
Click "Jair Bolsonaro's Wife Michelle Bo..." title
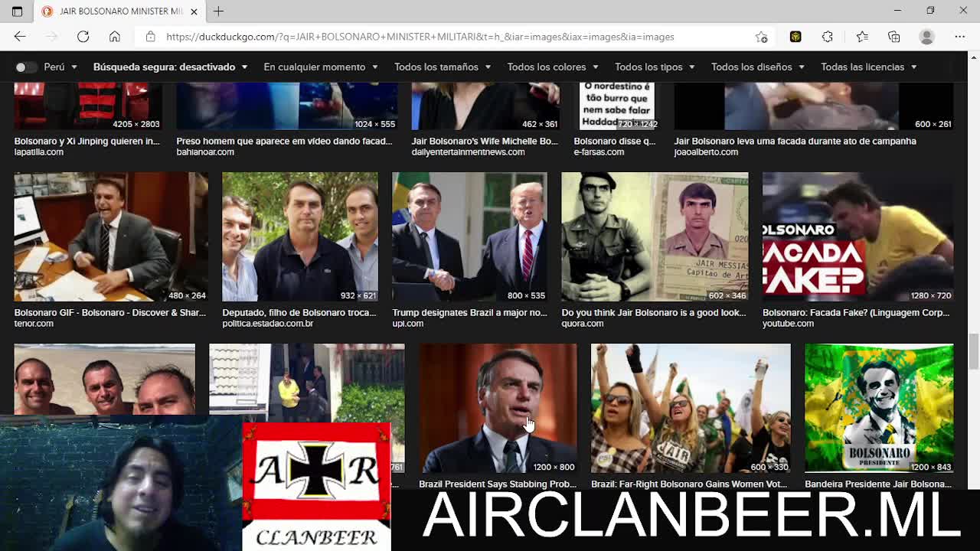tap(485, 141)
